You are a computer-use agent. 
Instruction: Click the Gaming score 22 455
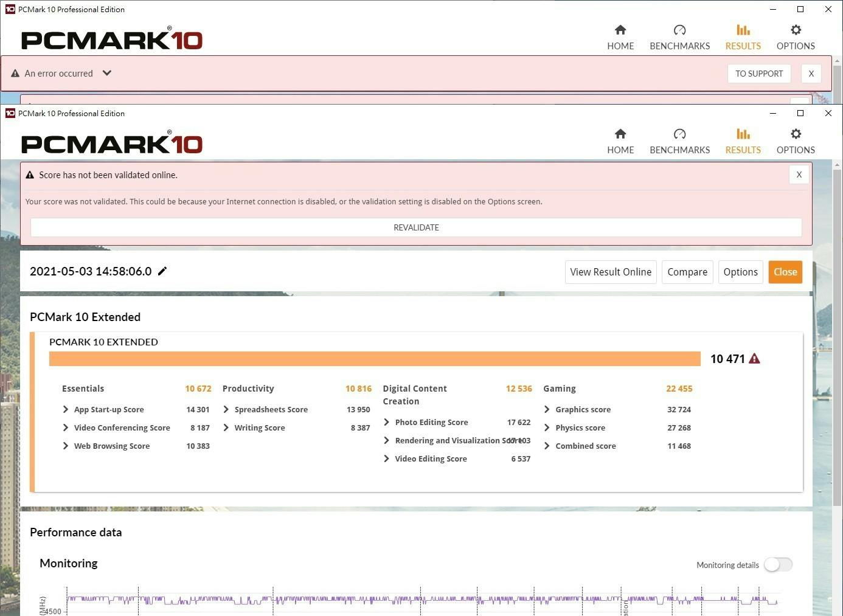(679, 389)
